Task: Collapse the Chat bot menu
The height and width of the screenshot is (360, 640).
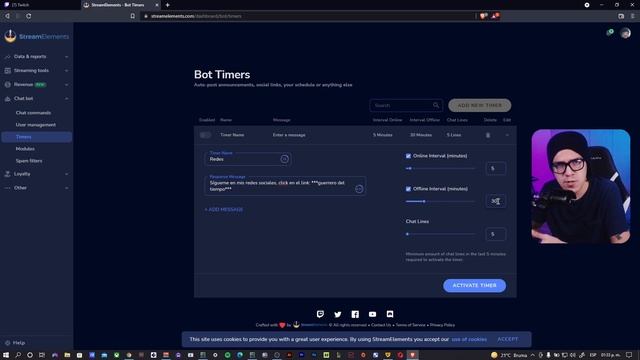Action: (x=36, y=98)
